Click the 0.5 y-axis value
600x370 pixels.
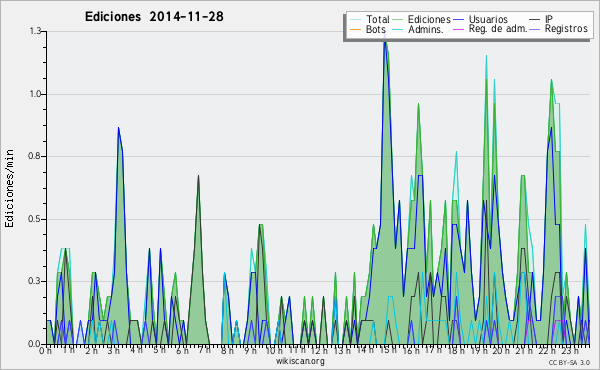coord(35,219)
